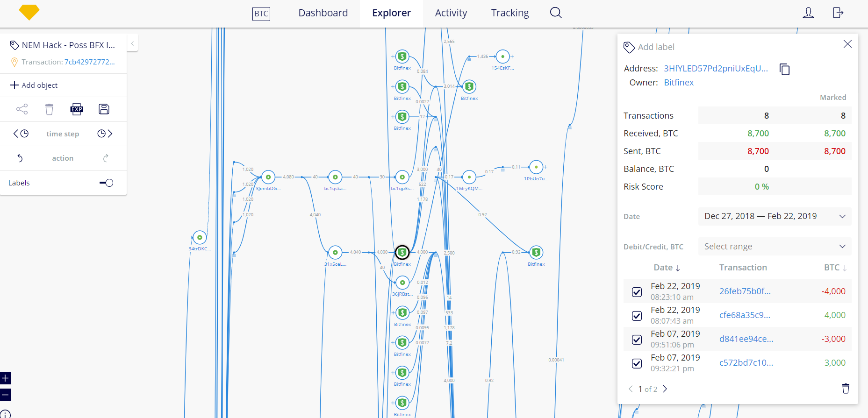Copy the address with the copy icon
The width and height of the screenshot is (868, 418).
click(784, 69)
